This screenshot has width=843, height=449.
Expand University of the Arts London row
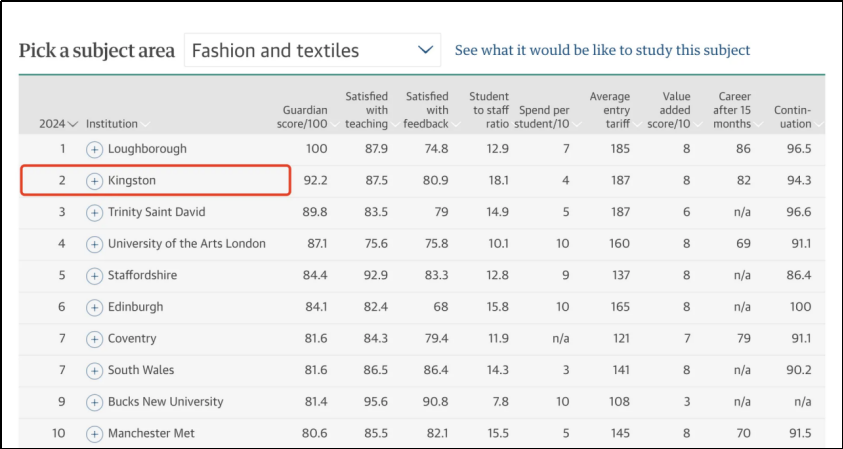[x=95, y=244]
